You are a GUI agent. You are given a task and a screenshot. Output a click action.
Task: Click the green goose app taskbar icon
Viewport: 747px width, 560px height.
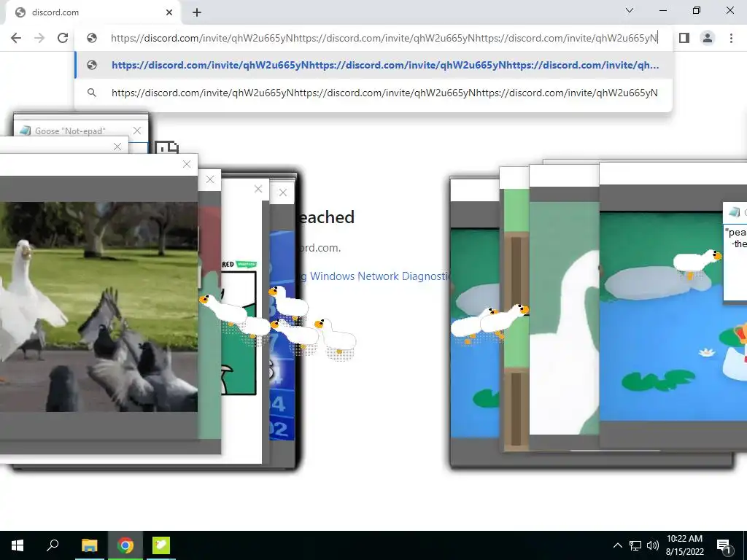point(161,545)
